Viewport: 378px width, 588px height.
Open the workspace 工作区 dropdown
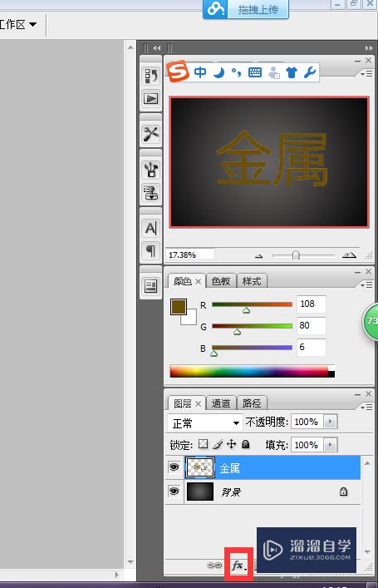click(18, 25)
